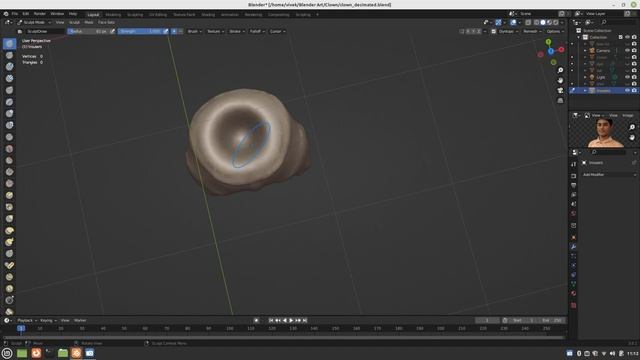The height and width of the screenshot is (360, 640).
Task: Open the Linux Mint start menu
Action: (7, 353)
